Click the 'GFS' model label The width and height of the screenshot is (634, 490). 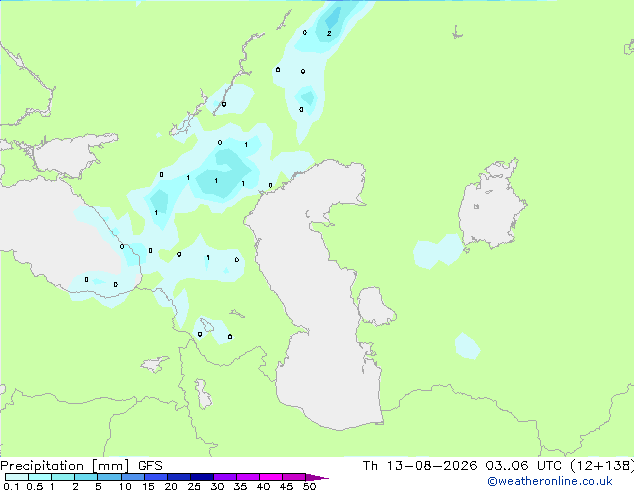click(x=150, y=465)
